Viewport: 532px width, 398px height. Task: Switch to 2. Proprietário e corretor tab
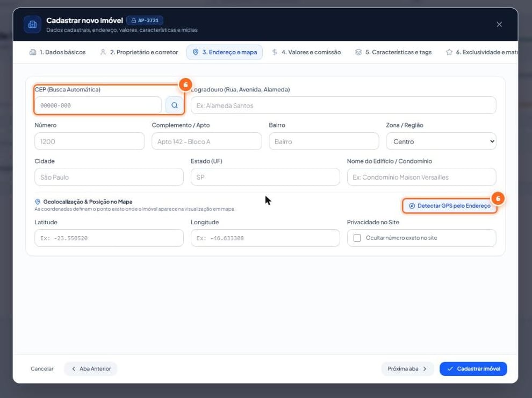coord(139,52)
